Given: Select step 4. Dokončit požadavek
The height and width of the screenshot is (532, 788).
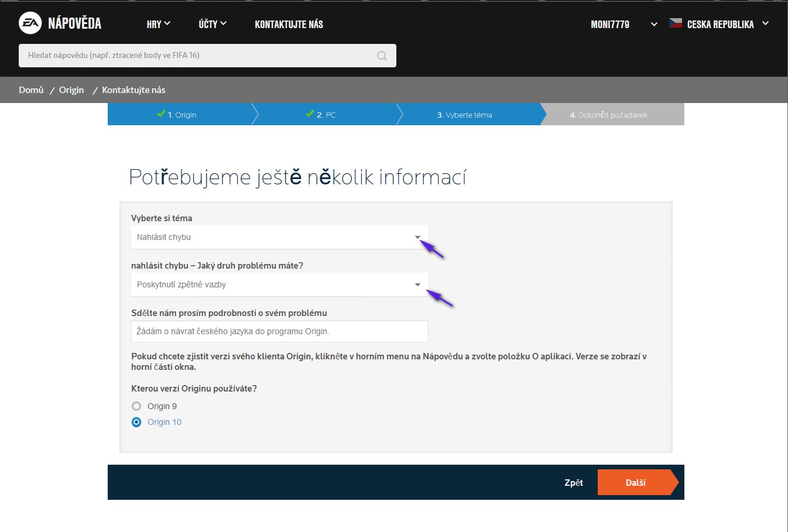Looking at the screenshot, I should pyautogui.click(x=612, y=114).
